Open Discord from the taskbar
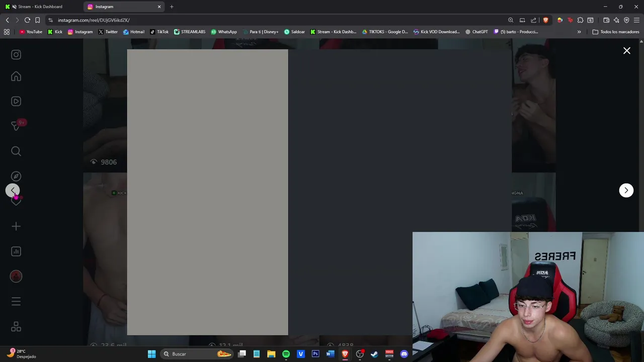The width and height of the screenshot is (644, 362). pyautogui.click(x=404, y=354)
